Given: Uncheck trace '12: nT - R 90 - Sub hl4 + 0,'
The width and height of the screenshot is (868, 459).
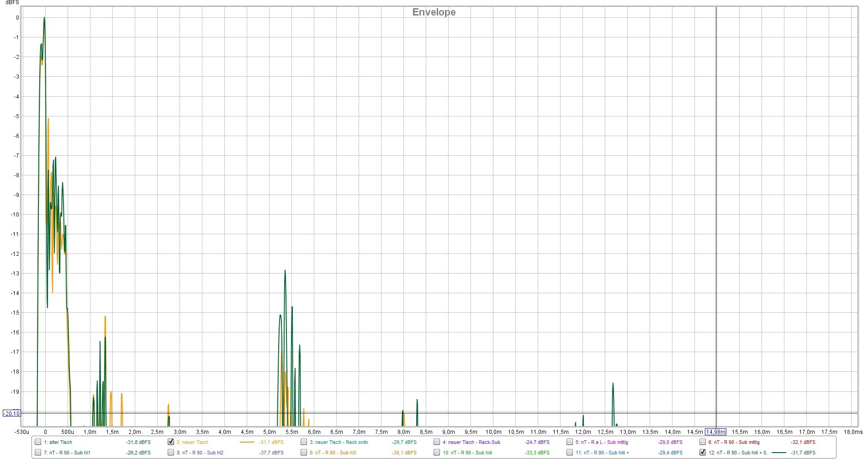Looking at the screenshot, I should pos(703,453).
